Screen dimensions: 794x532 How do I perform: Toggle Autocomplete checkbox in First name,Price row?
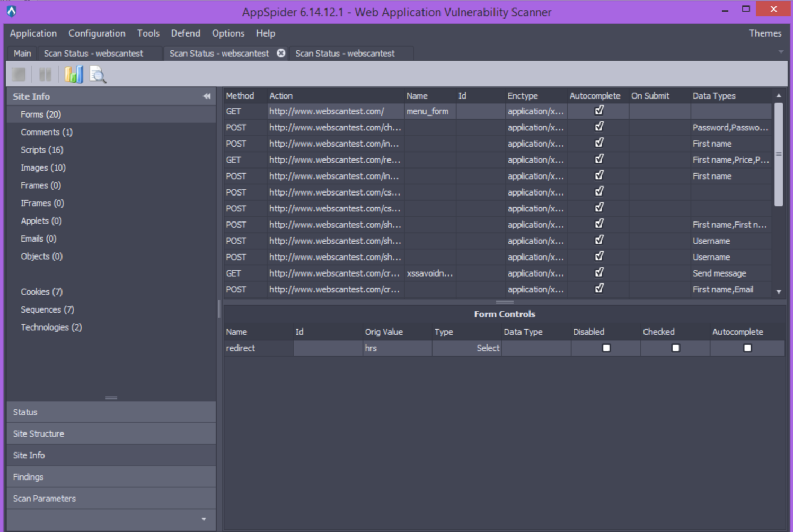[599, 159]
